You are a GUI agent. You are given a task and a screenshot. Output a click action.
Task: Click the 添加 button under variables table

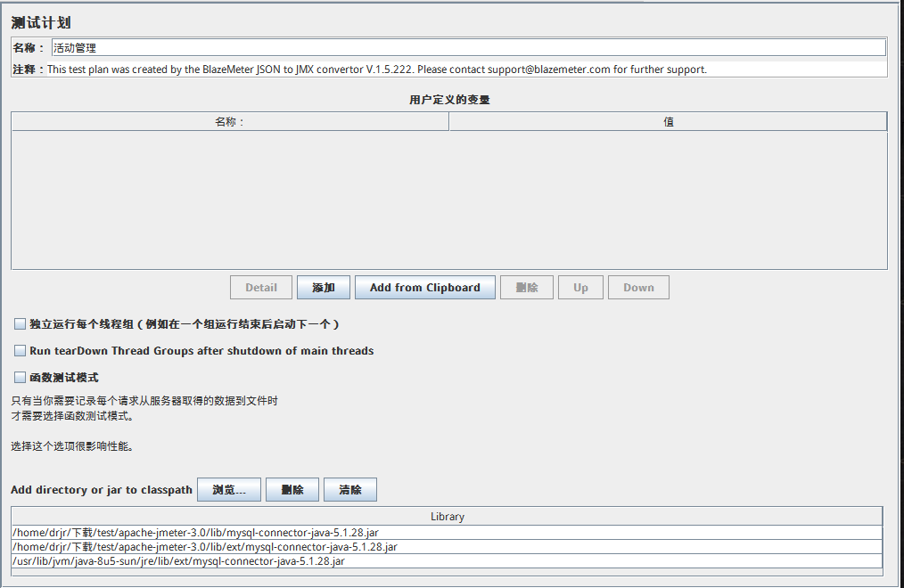click(324, 288)
